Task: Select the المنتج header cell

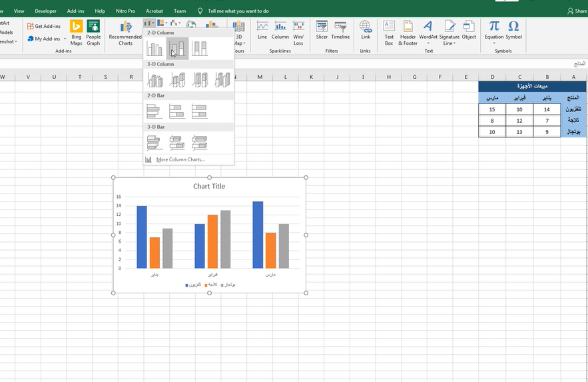Action: [573, 97]
